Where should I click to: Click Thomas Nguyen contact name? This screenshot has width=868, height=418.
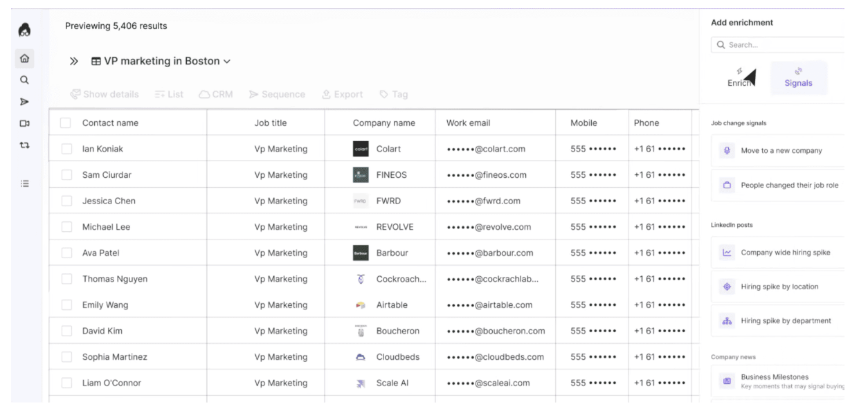coord(115,280)
